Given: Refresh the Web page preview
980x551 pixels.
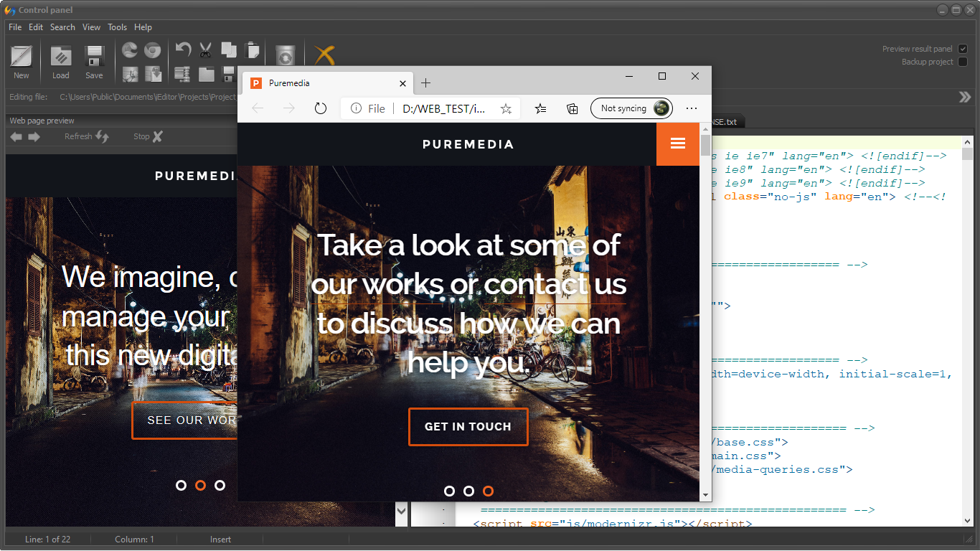Looking at the screenshot, I should tap(87, 136).
